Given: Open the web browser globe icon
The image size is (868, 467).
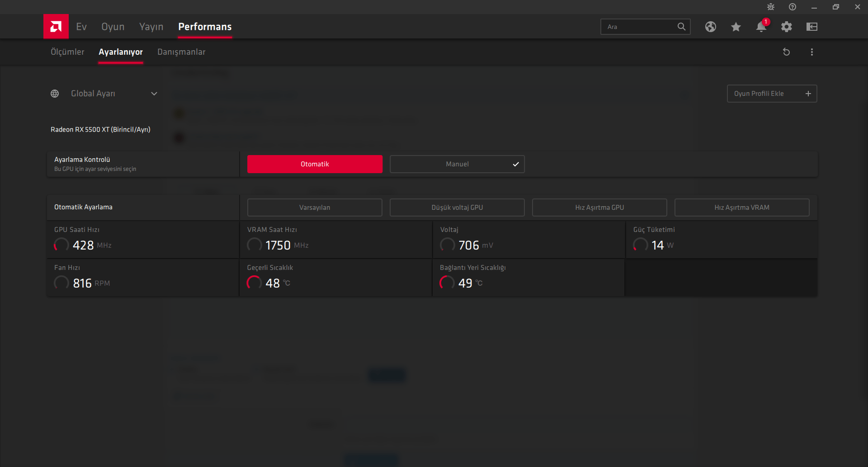Looking at the screenshot, I should point(711,27).
